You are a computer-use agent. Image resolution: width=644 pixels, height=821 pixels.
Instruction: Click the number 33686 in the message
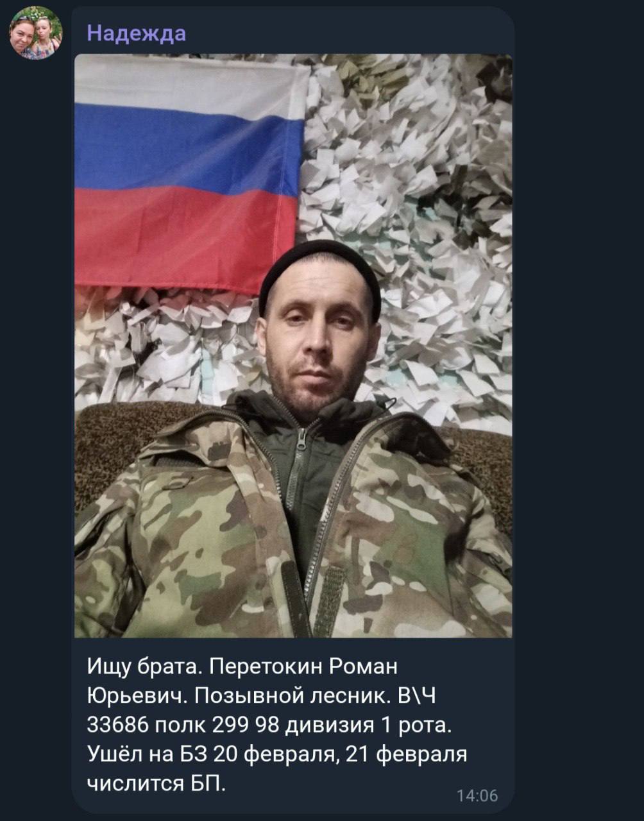coord(117,725)
